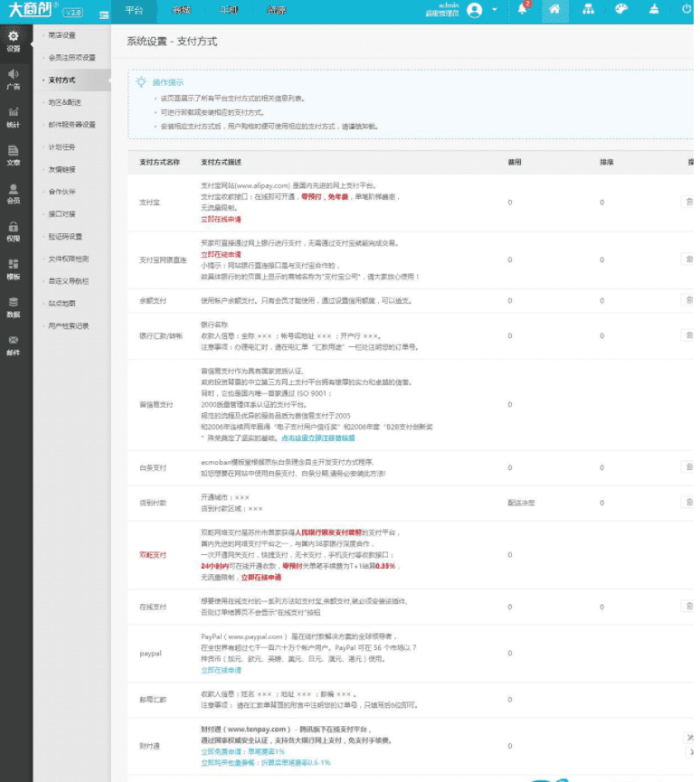This screenshot has height=782, width=700.
Task: Open 自定义导航栏 in the submenu
Action: click(x=69, y=281)
